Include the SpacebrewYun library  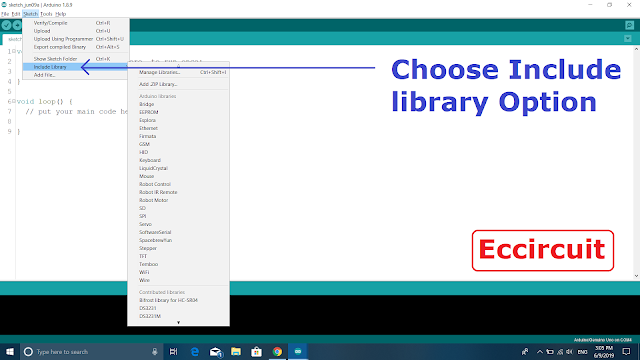tap(178, 240)
